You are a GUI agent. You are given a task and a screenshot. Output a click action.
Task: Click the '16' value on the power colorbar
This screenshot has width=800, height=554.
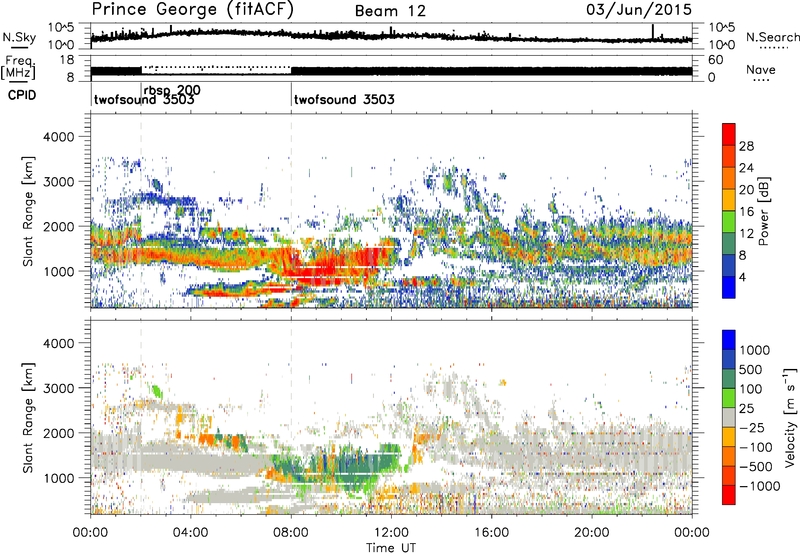pos(746,212)
